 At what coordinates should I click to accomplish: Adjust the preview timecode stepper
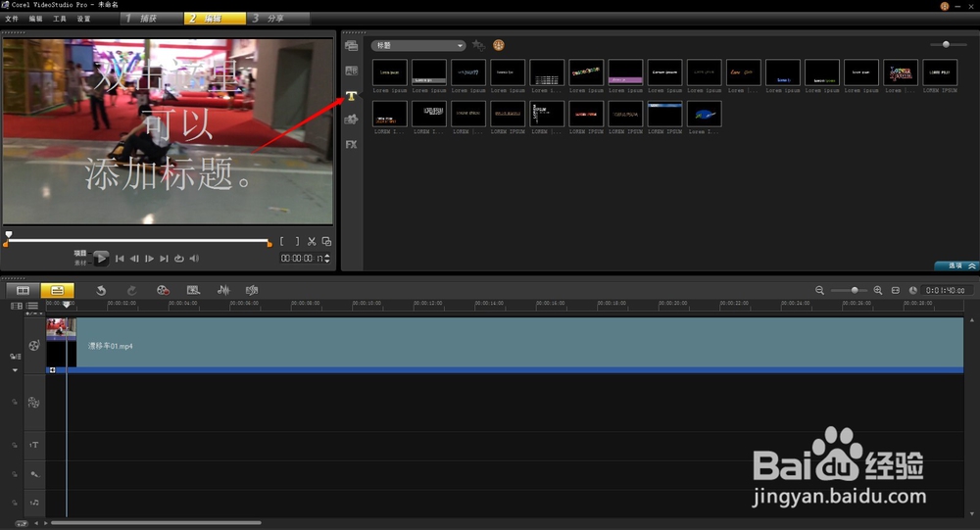coord(327,258)
